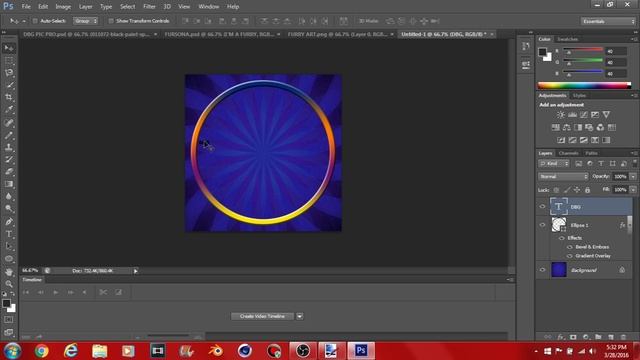Enable Show Transform Controls checkbox
The height and width of the screenshot is (360, 640).
[111, 21]
